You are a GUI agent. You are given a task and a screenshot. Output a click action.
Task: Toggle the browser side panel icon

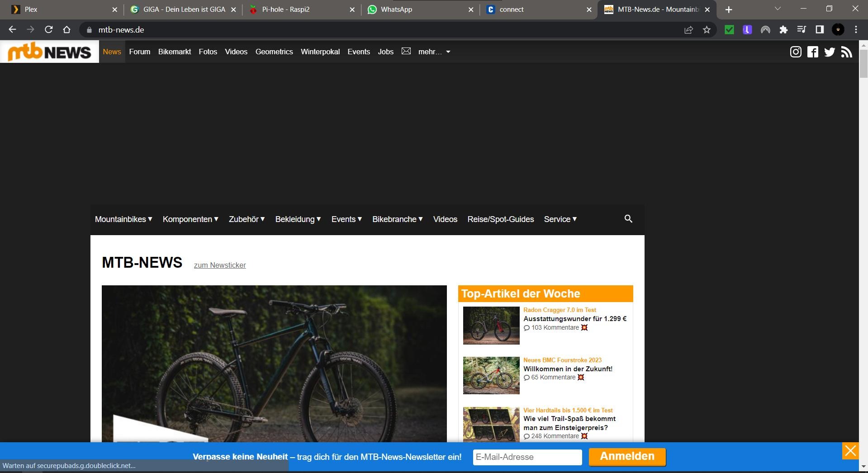tap(820, 30)
